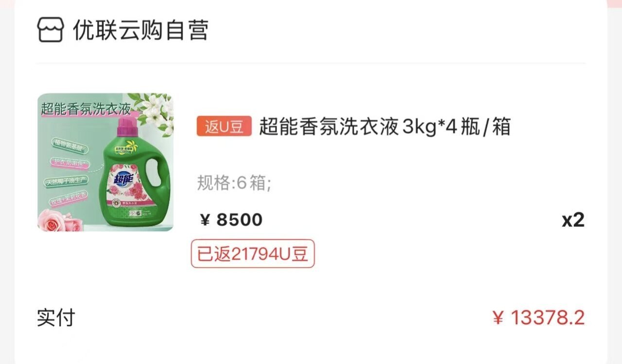
Task: Open the 优联云购自营 store name
Action: coord(140,30)
